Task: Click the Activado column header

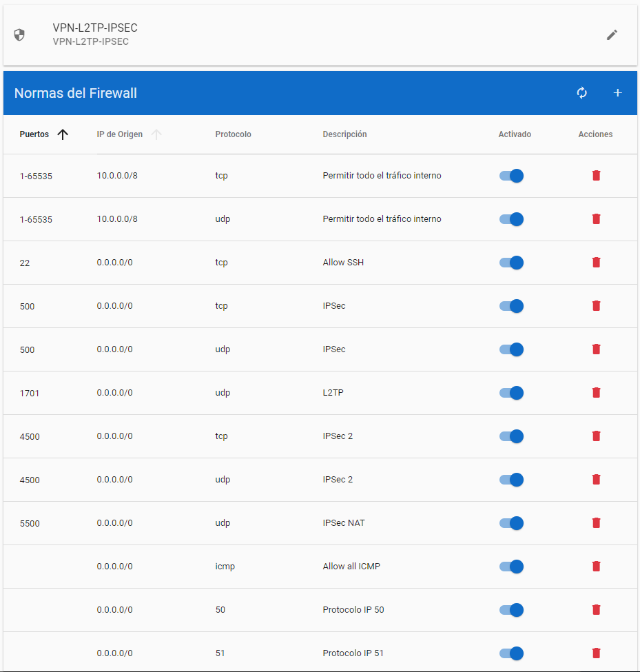Action: [515, 134]
